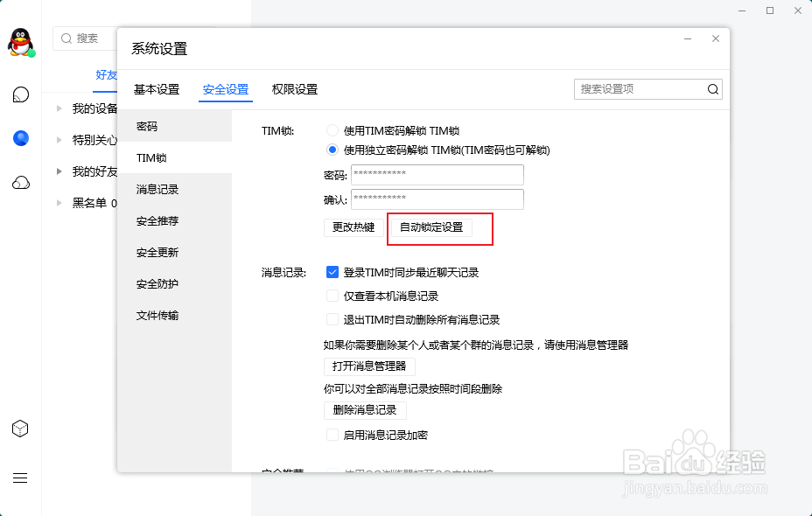The height and width of the screenshot is (516, 812).
Task: Click the 搜索 box in main window
Action: 86,38
